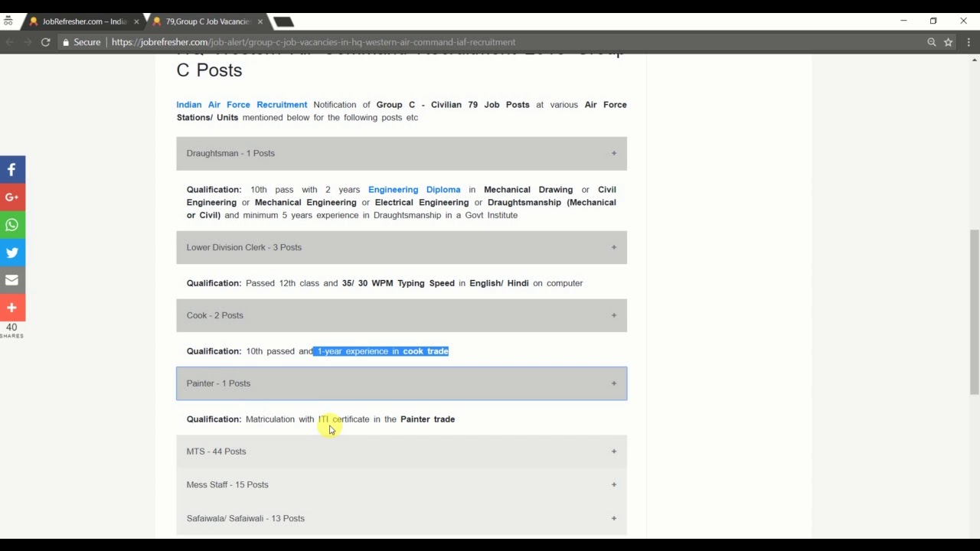
Task: Toggle plus icon on Painter row
Action: (614, 383)
